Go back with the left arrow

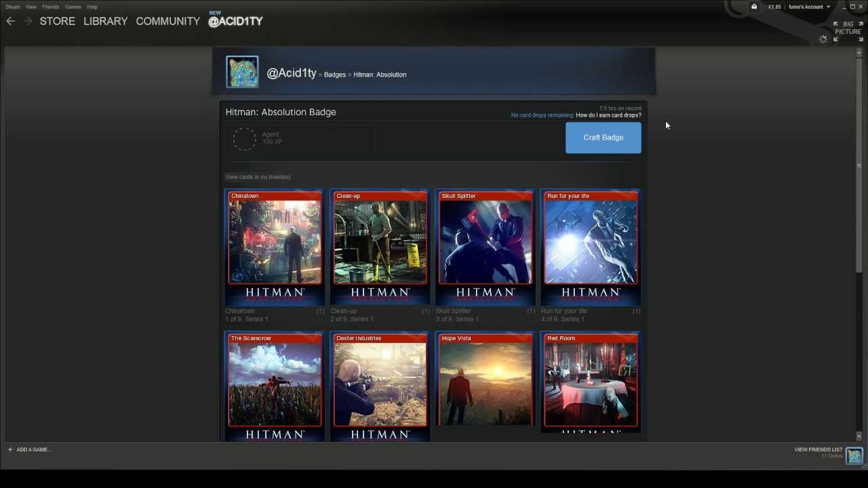[x=10, y=22]
